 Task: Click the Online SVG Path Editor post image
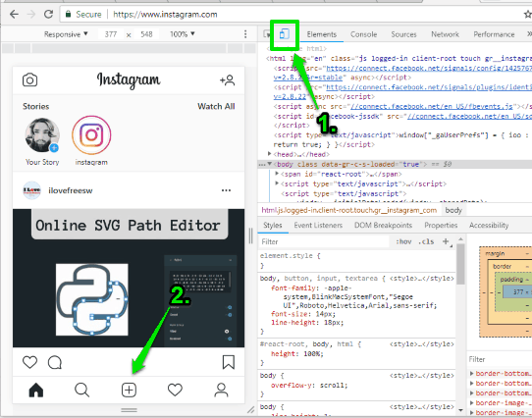[x=129, y=278]
